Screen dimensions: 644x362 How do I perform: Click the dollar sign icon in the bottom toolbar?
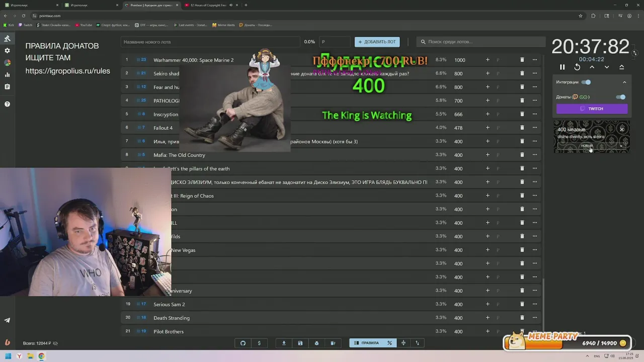tap(259, 343)
